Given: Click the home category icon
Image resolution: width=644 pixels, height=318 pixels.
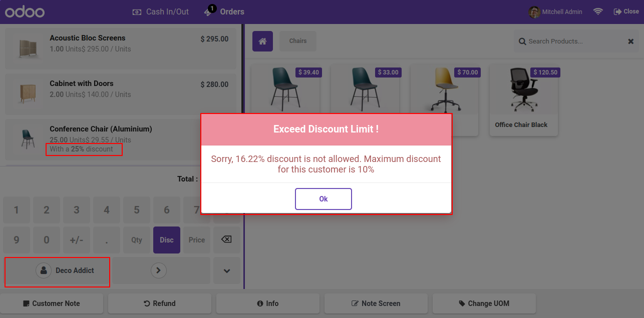Looking at the screenshot, I should coord(262,41).
